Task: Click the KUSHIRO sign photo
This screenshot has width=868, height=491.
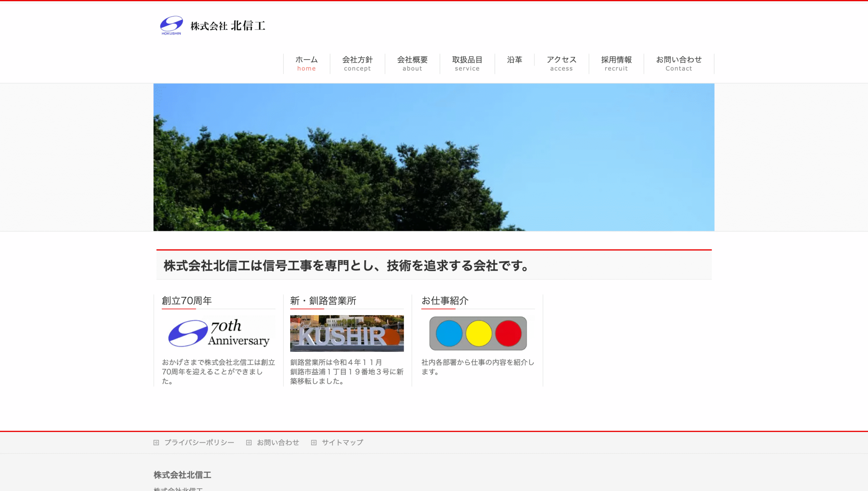Action: pyautogui.click(x=347, y=334)
